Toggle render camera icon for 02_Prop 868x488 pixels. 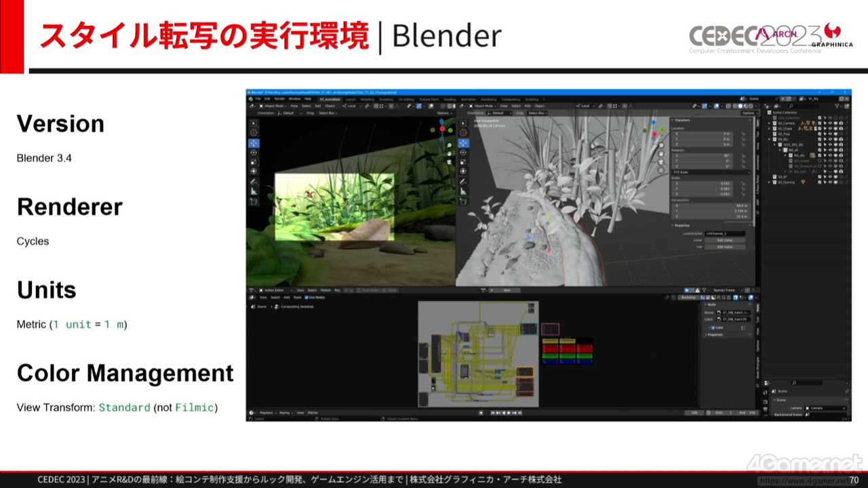(841, 134)
